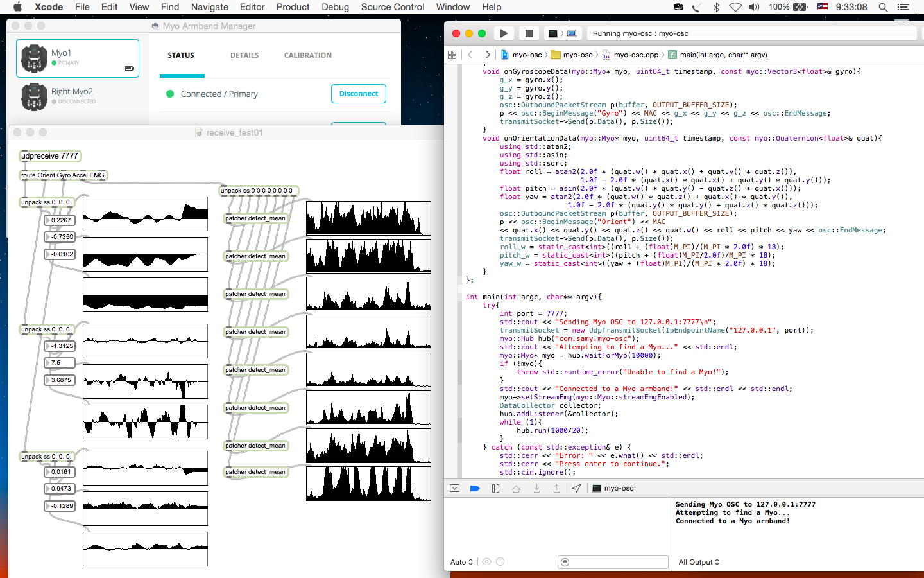Viewport: 924px width, 578px height.
Task: Open the Auto variables scope dropdown
Action: click(x=461, y=562)
